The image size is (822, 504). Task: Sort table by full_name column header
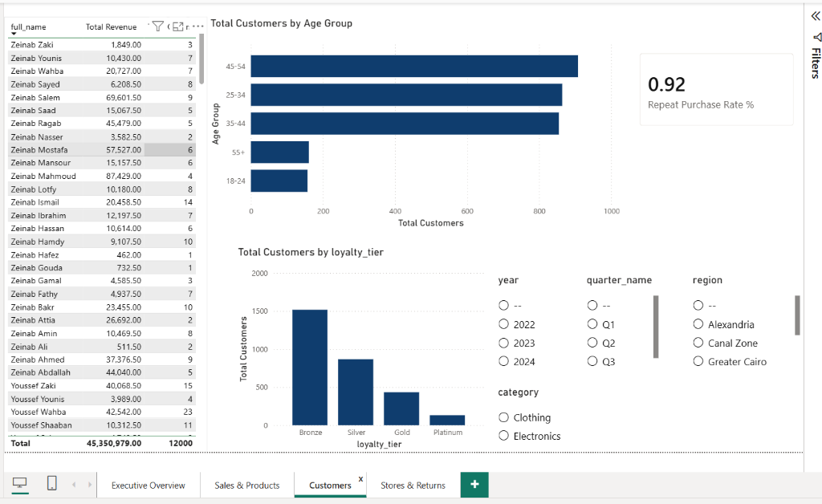tap(28, 26)
